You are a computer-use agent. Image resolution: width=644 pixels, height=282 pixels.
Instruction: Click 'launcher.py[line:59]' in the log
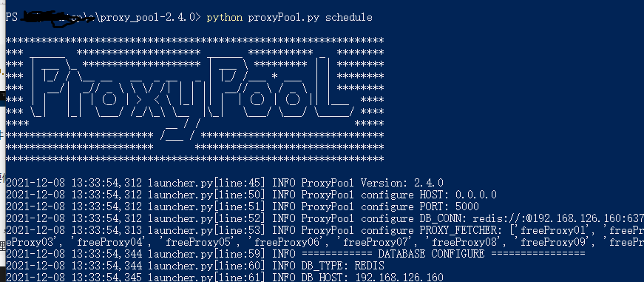coord(206,254)
